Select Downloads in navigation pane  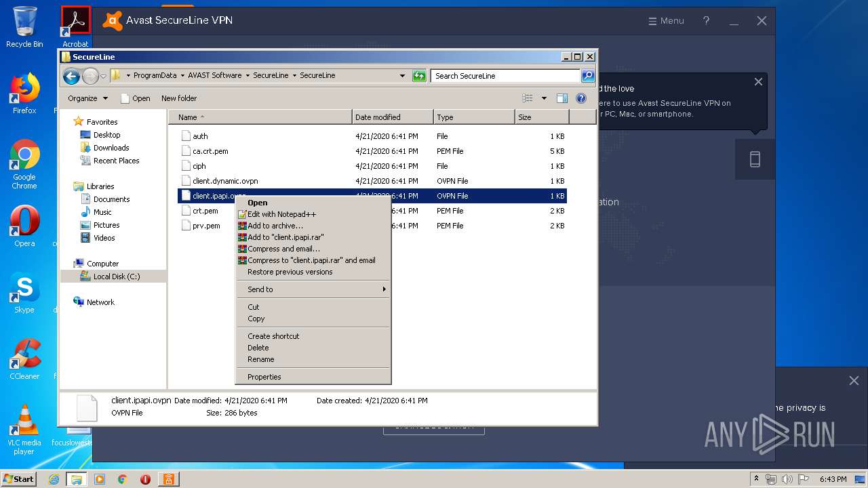click(x=105, y=148)
